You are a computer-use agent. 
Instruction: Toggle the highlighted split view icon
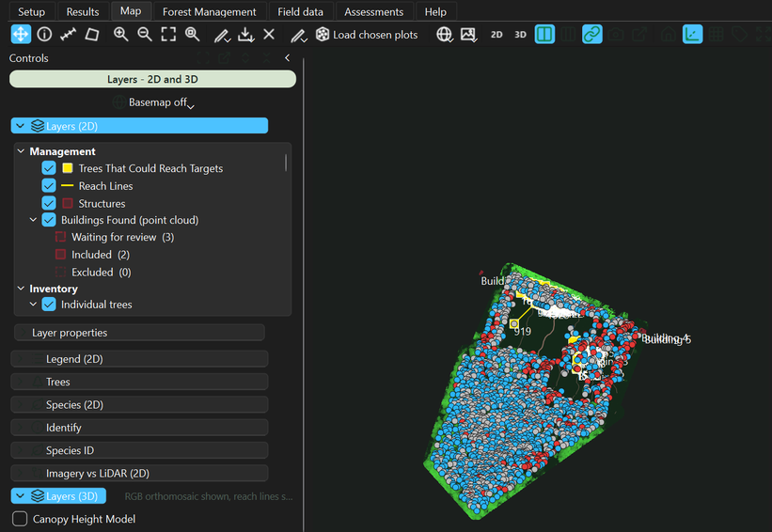coord(544,35)
